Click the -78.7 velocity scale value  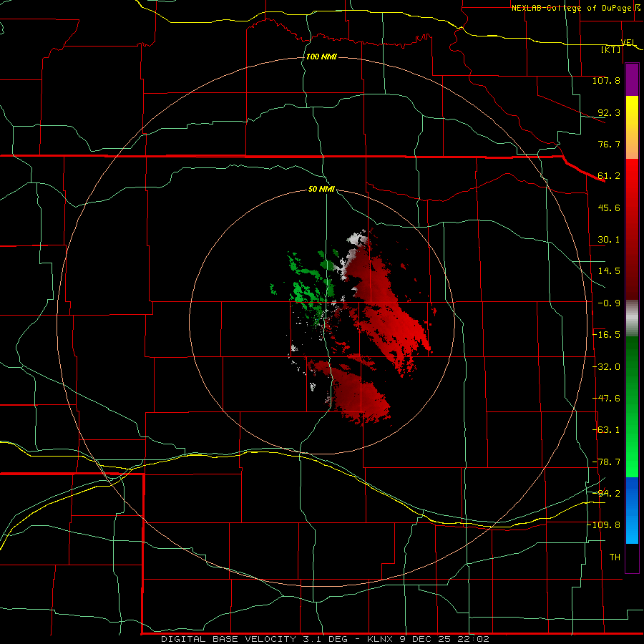pos(606,462)
